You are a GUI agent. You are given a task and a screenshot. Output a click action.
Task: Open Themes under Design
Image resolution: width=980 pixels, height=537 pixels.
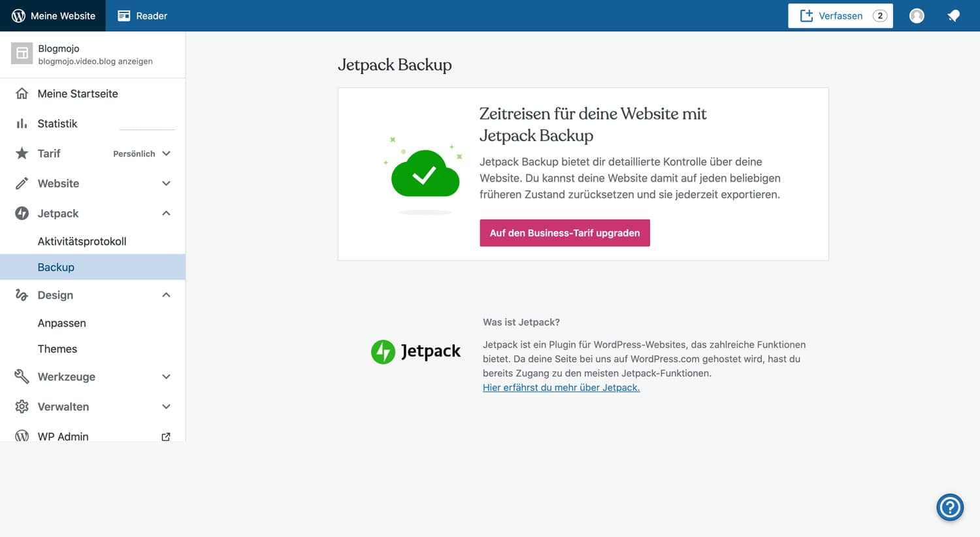click(57, 349)
